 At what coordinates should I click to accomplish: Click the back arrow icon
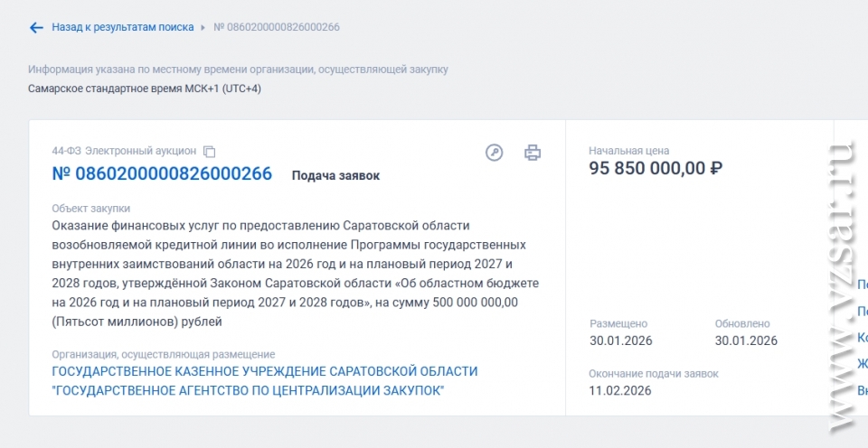point(36,28)
